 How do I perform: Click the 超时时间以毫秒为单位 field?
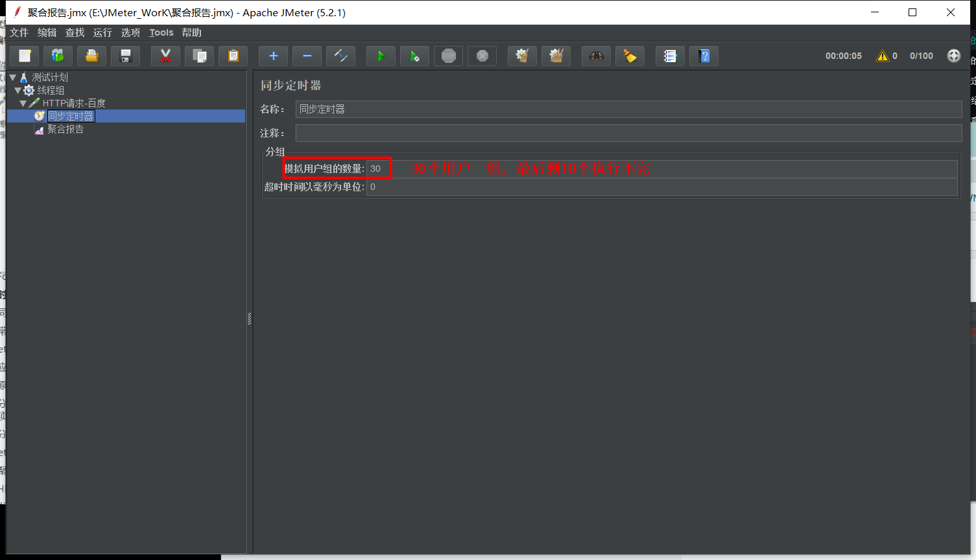coord(662,187)
